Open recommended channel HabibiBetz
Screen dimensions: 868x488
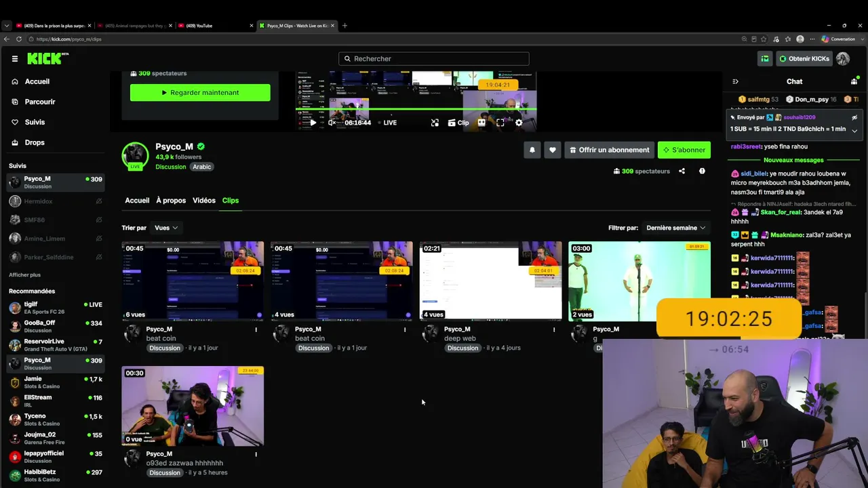(x=54, y=475)
